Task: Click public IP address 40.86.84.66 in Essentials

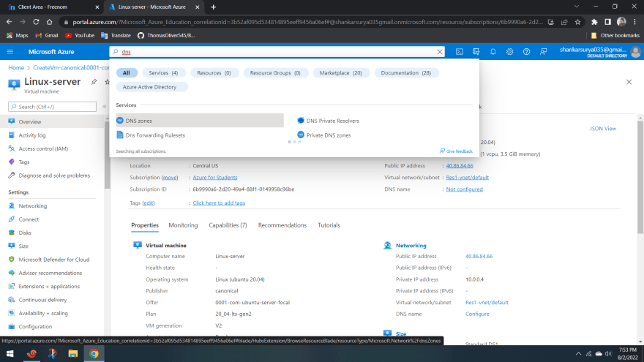Action: tap(460, 166)
